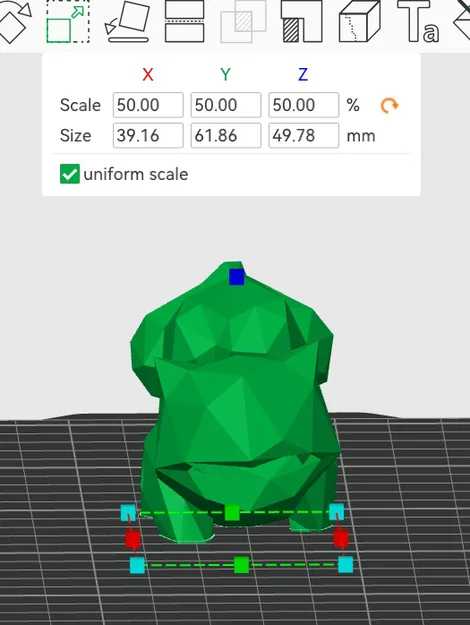470x625 pixels.
Task: Open the Cut tool
Action: click(x=185, y=21)
